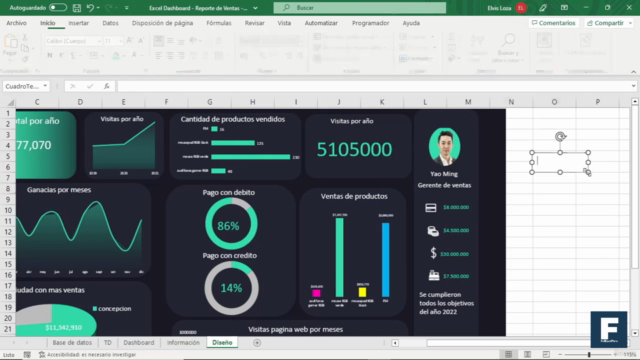Screen dimensions: 640x360
Task: Click the Pegar clipboard icon
Action: pyautogui.click(x=11, y=42)
